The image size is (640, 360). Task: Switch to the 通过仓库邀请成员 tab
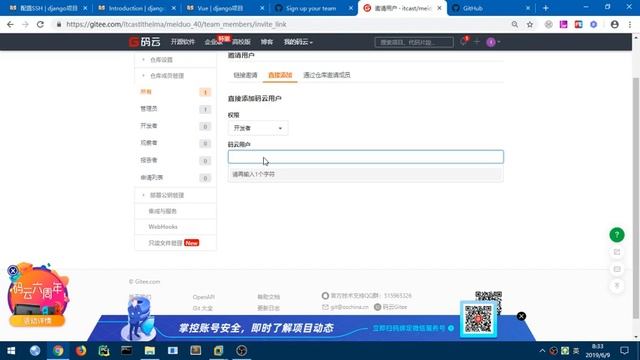coord(327,75)
